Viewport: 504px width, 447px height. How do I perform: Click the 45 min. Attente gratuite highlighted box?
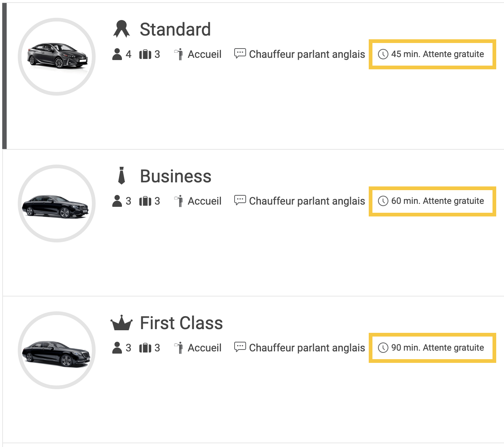click(432, 54)
